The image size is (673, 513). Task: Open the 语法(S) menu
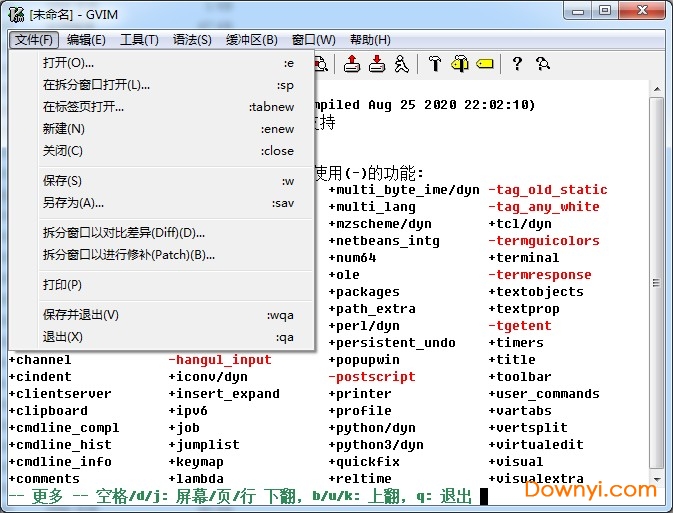click(192, 40)
